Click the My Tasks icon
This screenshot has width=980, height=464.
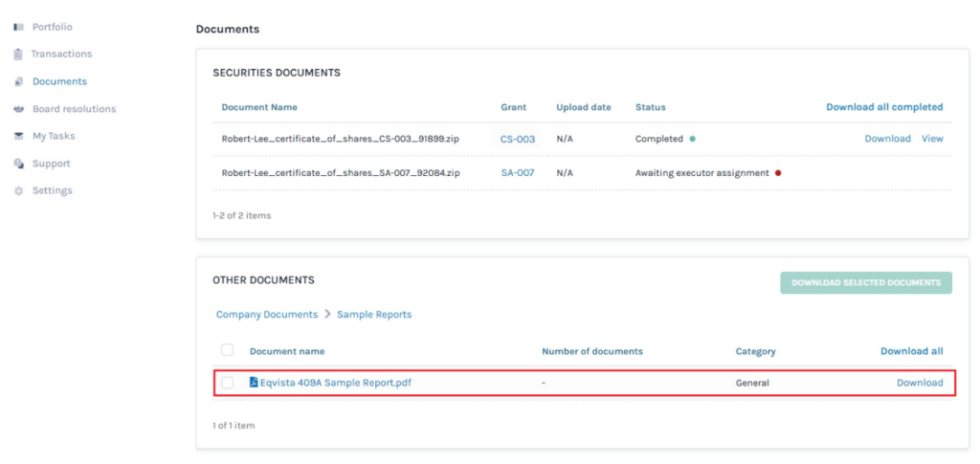click(18, 137)
